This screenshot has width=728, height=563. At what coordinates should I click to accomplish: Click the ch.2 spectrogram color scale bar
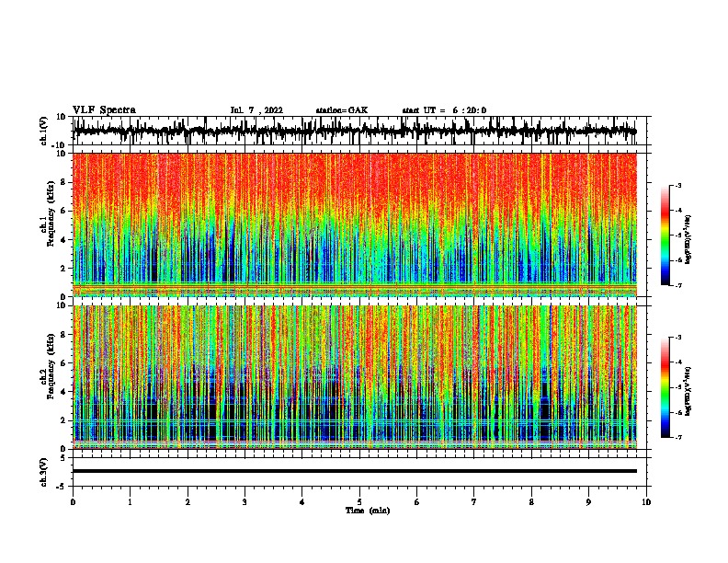point(665,387)
